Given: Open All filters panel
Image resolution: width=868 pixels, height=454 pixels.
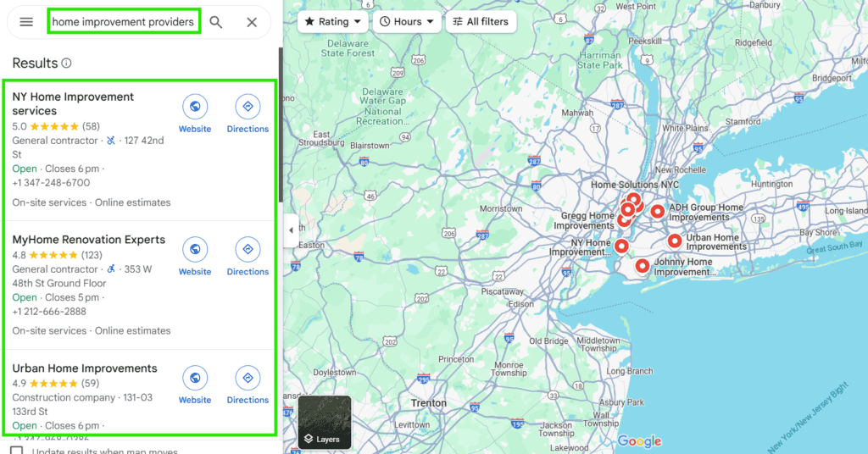Looking at the screenshot, I should 481,21.
